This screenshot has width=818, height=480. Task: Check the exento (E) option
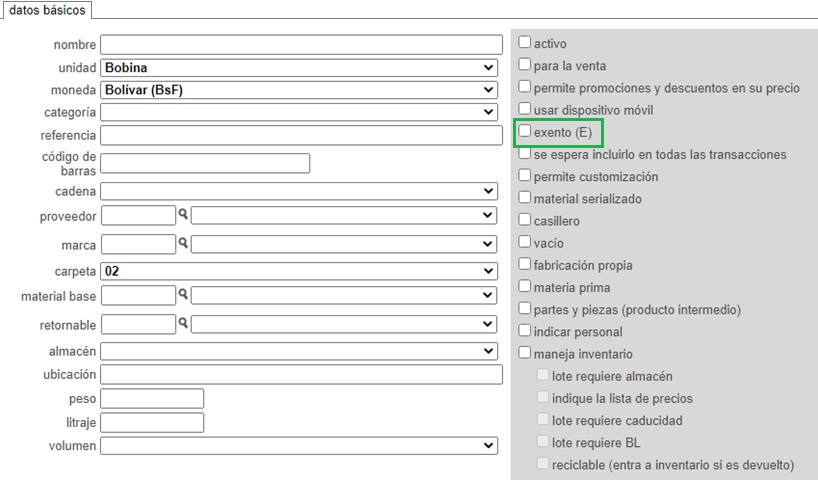[524, 131]
